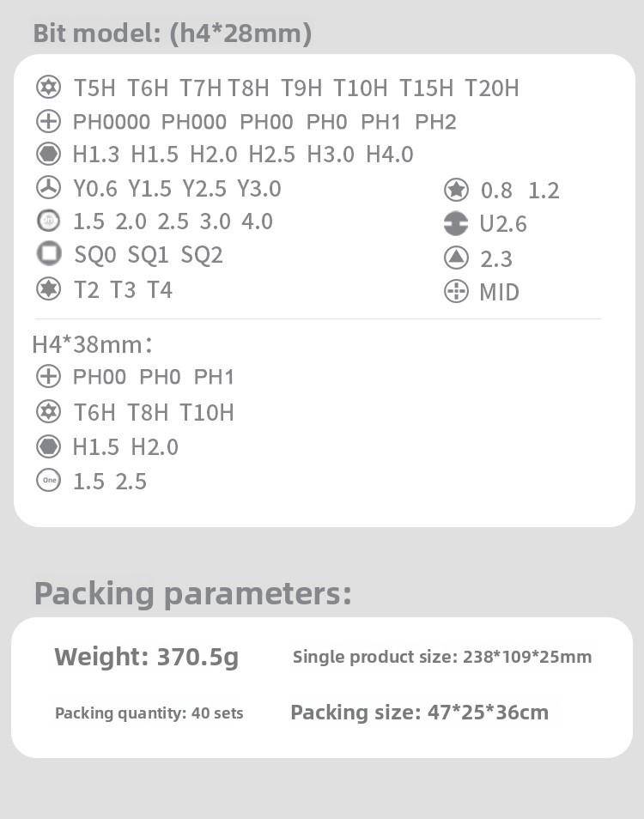Click the pentalobe star icon beside 0.8
This screenshot has width=644, height=819.
coord(456,190)
